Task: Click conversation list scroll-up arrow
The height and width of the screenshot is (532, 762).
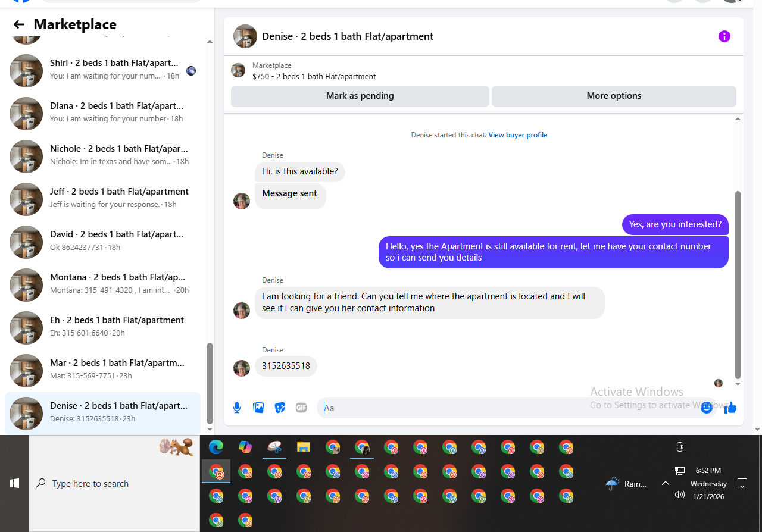Action: pyautogui.click(x=210, y=41)
